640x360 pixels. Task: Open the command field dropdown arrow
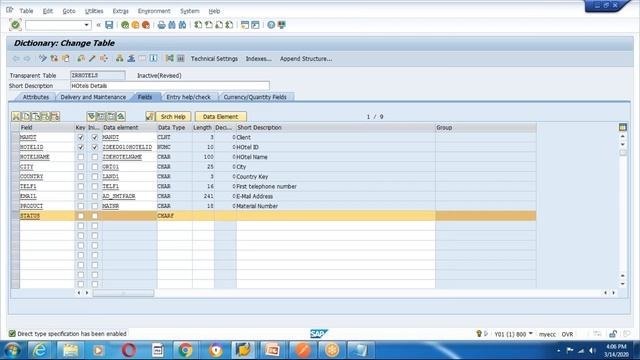click(87, 25)
